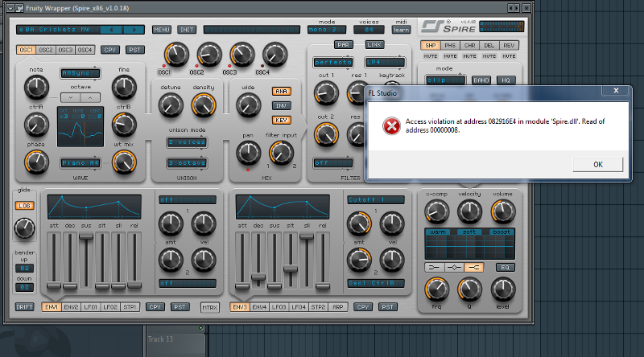Switch to the OSC1 tab
Screen dimensions: 644x357
coord(26,50)
